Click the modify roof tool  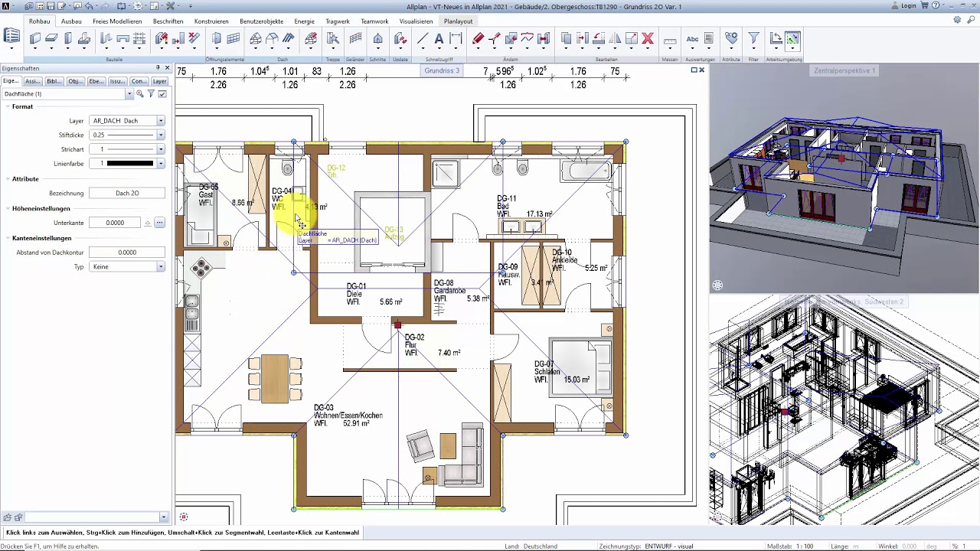coord(311,38)
